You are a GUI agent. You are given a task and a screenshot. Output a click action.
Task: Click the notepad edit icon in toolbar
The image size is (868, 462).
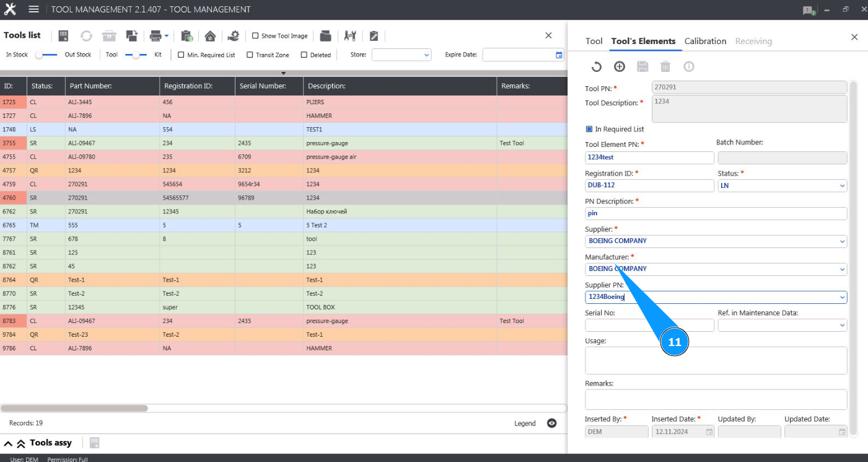374,36
